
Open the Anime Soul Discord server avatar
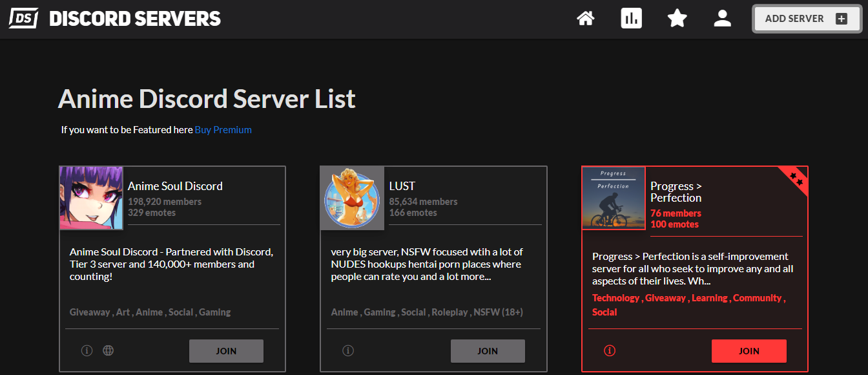pyautogui.click(x=91, y=198)
